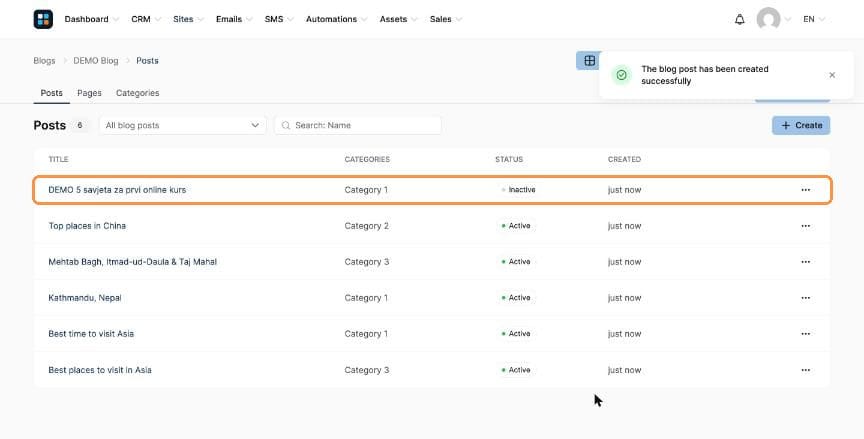
Task: Expand the CRM menu
Action: coord(145,19)
